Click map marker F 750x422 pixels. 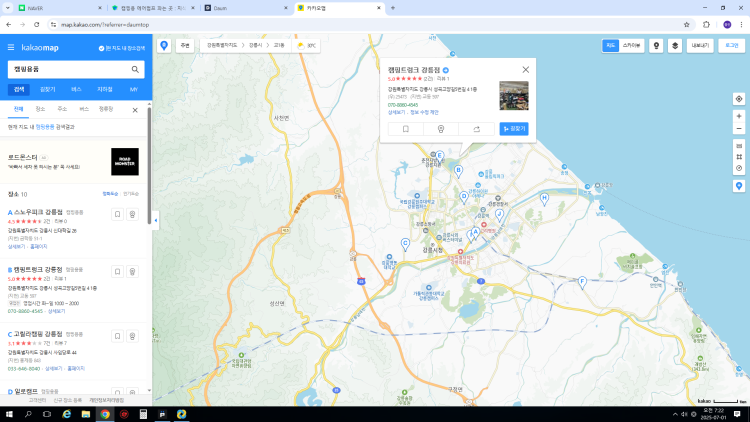(582, 282)
